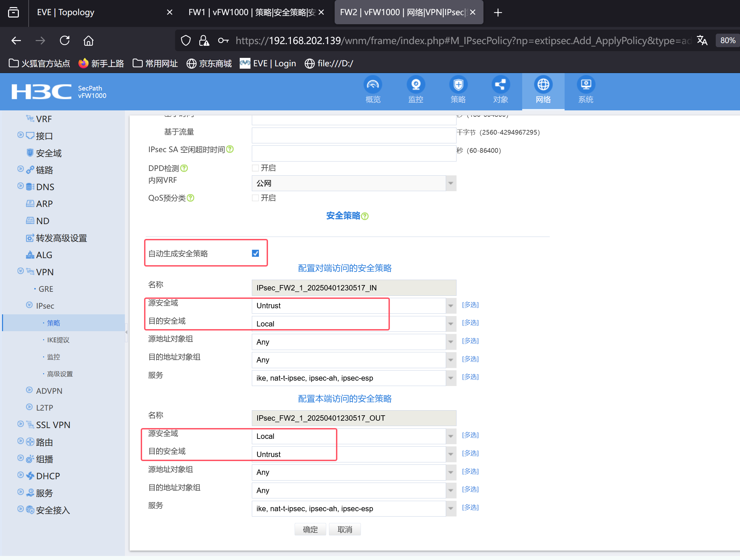The width and height of the screenshot is (740, 560).
Task: Click the browser translate page icon
Action: [x=702, y=41]
